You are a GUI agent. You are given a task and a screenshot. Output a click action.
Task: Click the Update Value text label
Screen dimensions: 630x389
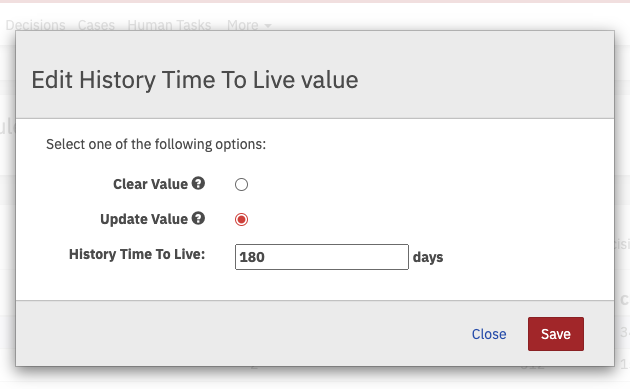(x=144, y=219)
